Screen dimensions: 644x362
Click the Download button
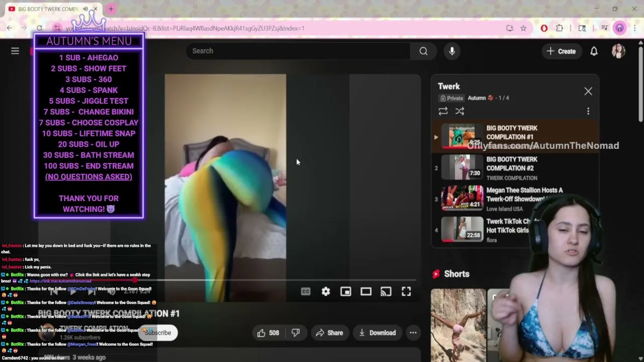coord(377,333)
